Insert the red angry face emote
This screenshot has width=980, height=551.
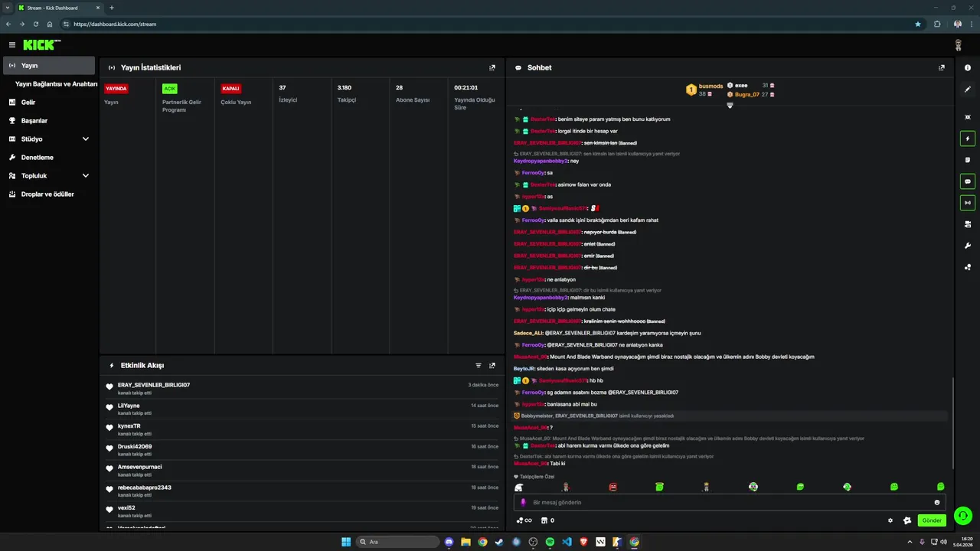(x=612, y=487)
